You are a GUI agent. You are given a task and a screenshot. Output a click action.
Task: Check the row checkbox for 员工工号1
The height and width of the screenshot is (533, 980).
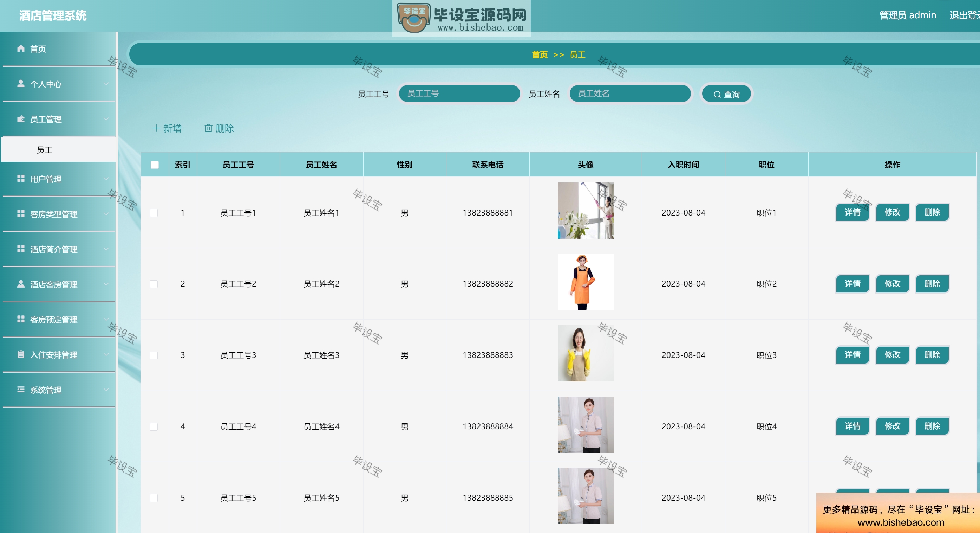(x=154, y=213)
